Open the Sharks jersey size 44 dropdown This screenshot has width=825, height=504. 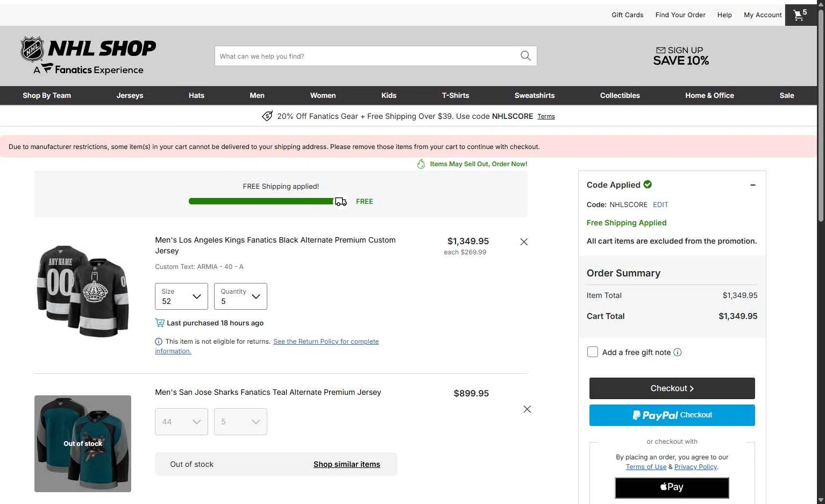click(181, 422)
